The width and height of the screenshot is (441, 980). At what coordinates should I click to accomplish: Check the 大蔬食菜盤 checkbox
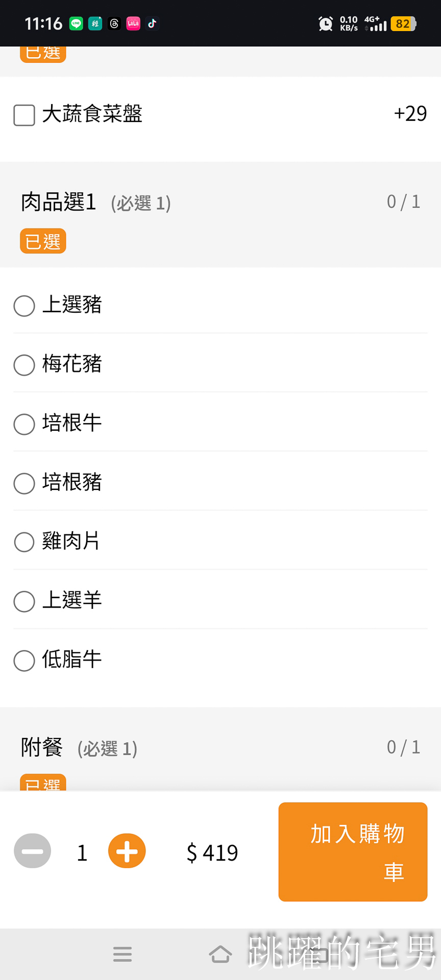[x=24, y=115]
